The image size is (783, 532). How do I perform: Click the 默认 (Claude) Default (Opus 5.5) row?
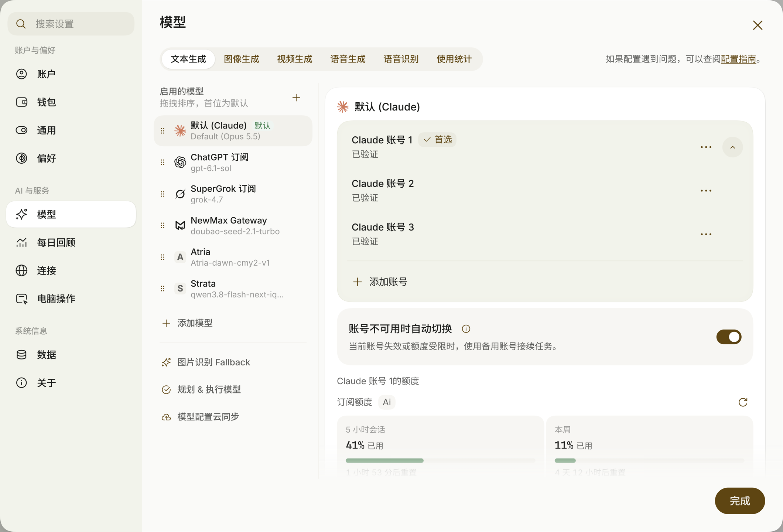coord(233,131)
